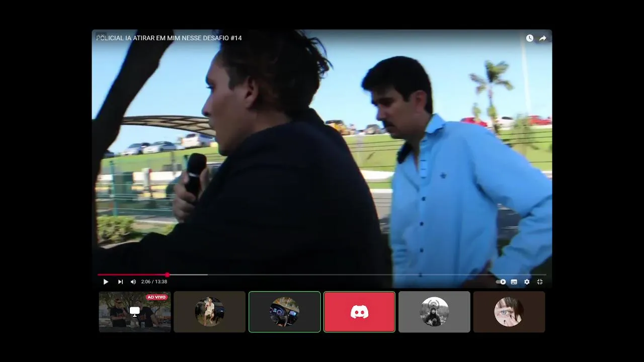
Task: Select the AO VIVO live stream tile
Action: (x=135, y=312)
